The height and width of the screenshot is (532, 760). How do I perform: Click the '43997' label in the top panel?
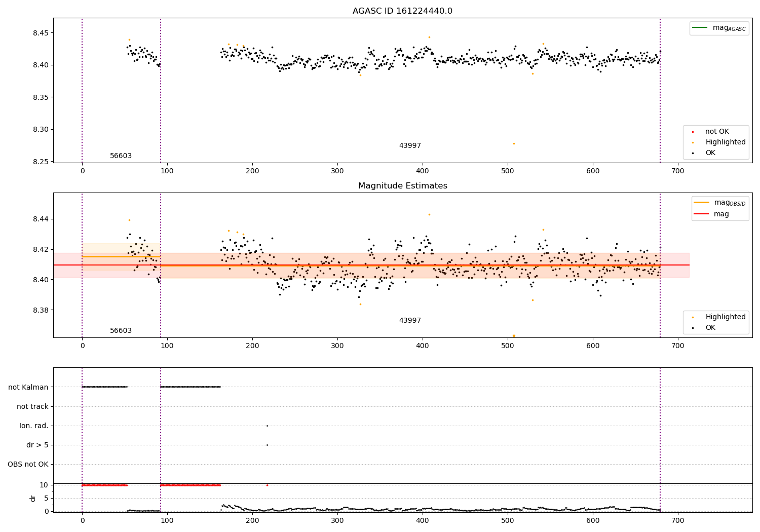tap(410, 146)
